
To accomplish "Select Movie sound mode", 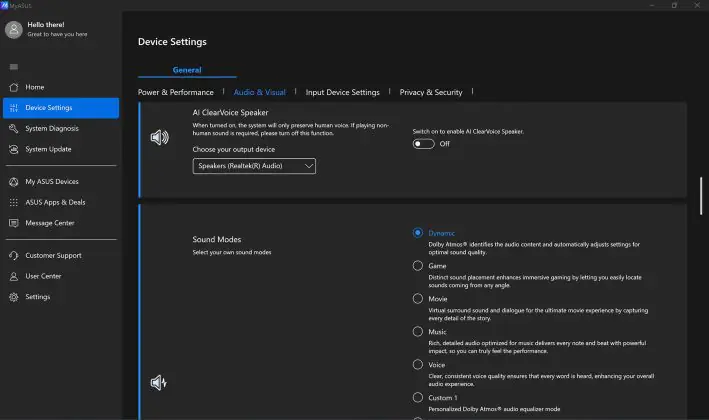I will [418, 299].
